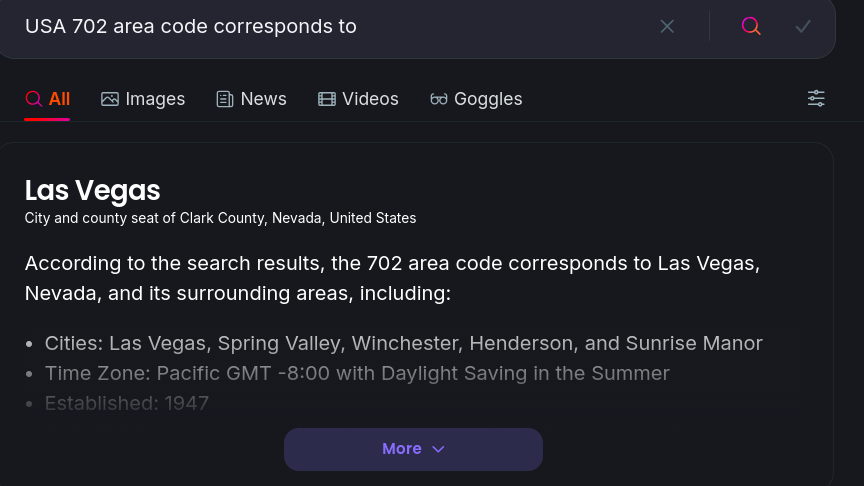Switch to the News tab
Screen dimensions: 864x486
(251, 99)
